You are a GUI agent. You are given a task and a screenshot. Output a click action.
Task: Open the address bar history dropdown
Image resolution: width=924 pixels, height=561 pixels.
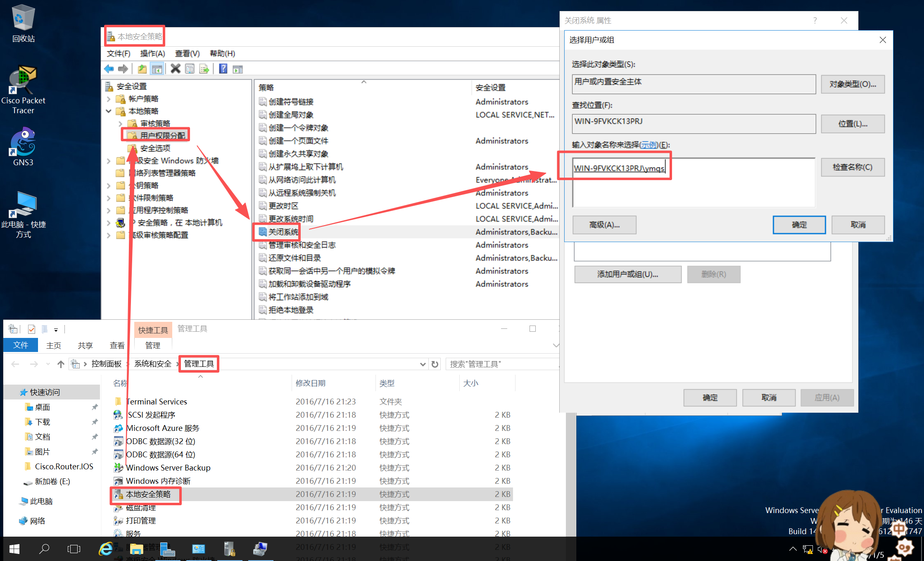tap(423, 364)
